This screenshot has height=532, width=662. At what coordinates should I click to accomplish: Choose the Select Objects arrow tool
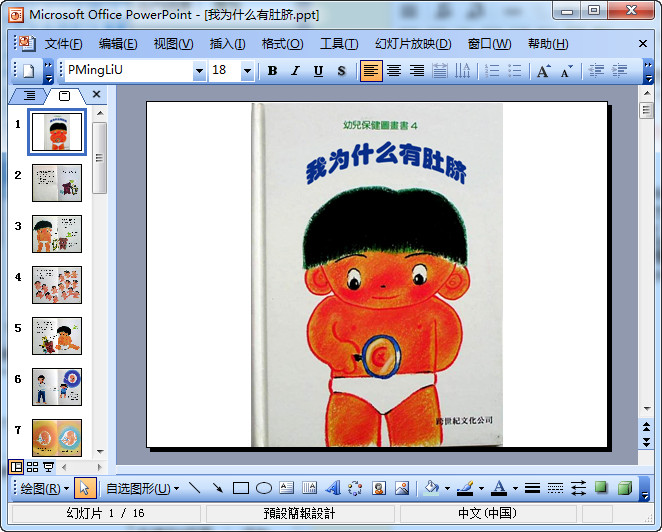85,489
